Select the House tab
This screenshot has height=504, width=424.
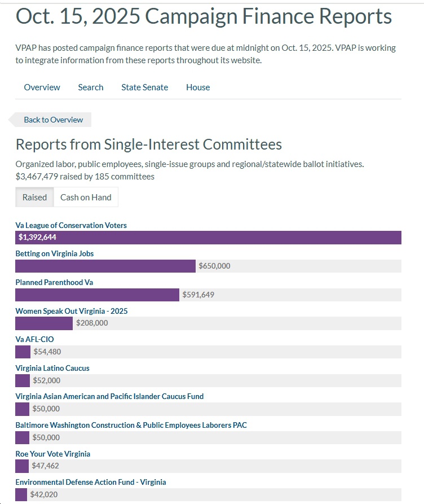click(198, 87)
